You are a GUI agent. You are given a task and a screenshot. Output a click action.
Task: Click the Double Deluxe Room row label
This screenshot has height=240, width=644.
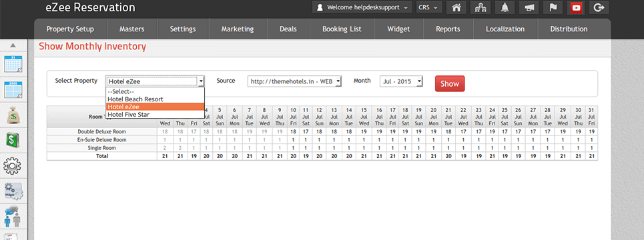coord(102,132)
